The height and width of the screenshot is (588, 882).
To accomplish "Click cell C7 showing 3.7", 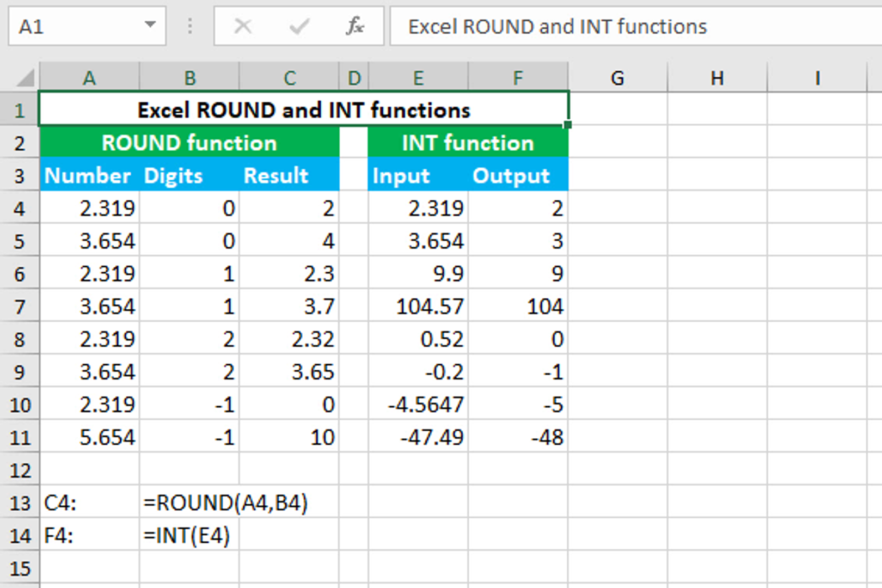I will (289, 306).
